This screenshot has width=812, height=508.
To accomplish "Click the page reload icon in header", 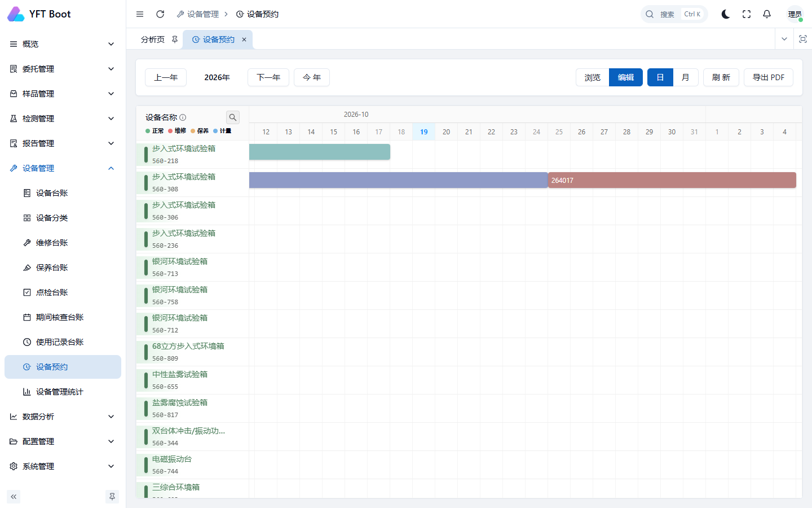I will (x=160, y=14).
